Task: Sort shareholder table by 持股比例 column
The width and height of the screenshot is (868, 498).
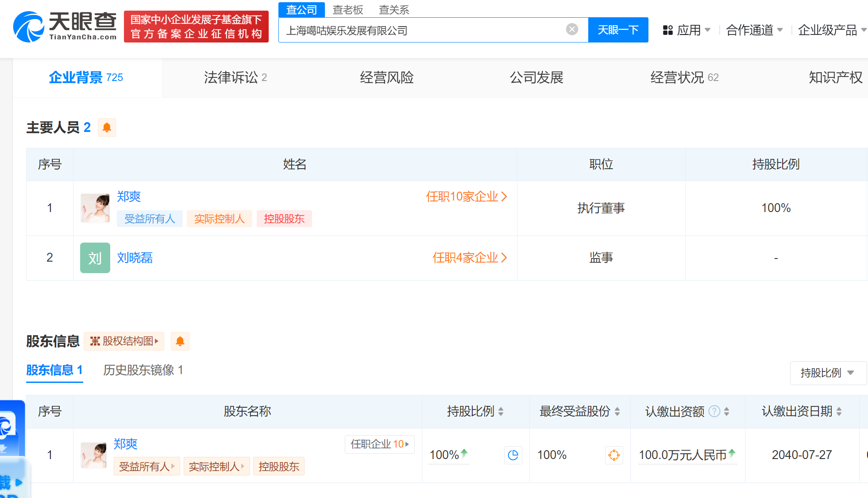Action: [x=501, y=412]
